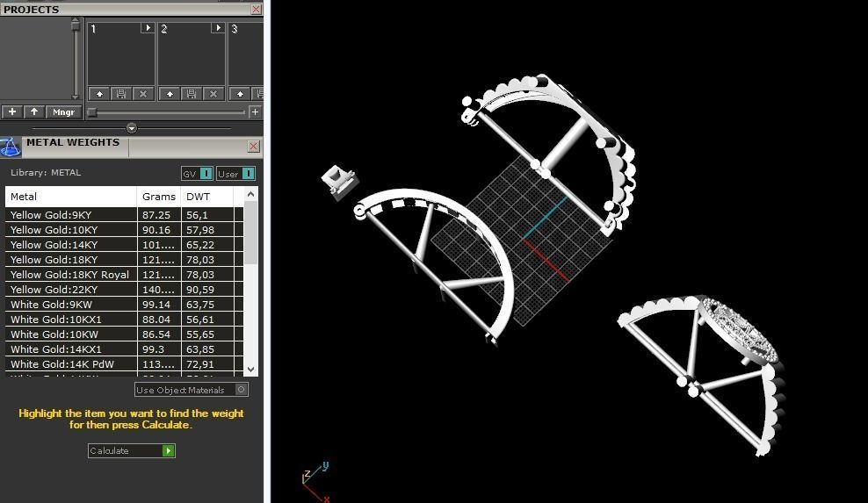Select the Yellow Gold:18KY row
The width and height of the screenshot is (868, 503).
[124, 260]
